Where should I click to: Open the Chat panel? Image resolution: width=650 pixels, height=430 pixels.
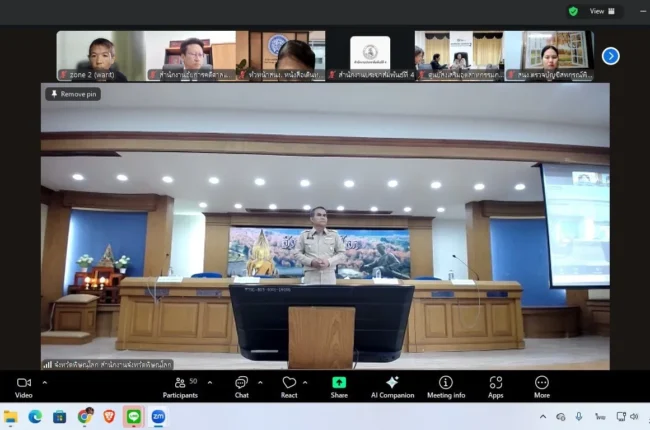(241, 386)
